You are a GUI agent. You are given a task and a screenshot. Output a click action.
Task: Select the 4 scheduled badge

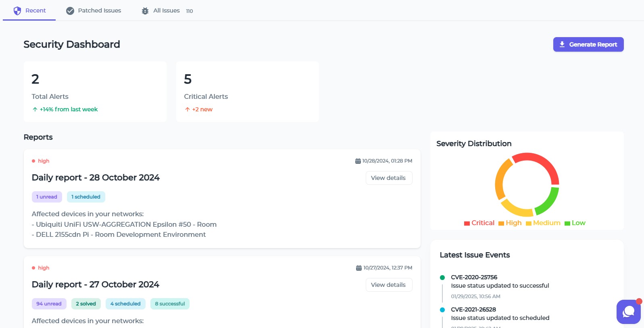pyautogui.click(x=125, y=304)
